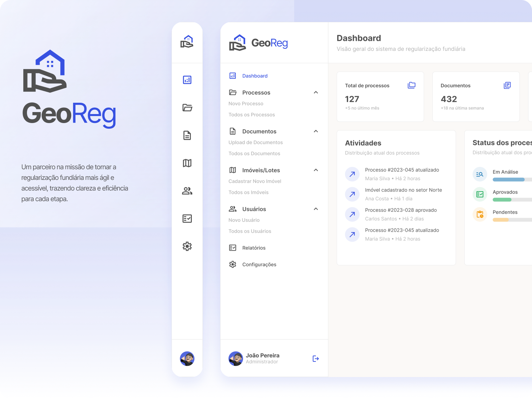This screenshot has width=532, height=399.
Task: Click the folder icon on Total de processos card
Action: (x=411, y=85)
